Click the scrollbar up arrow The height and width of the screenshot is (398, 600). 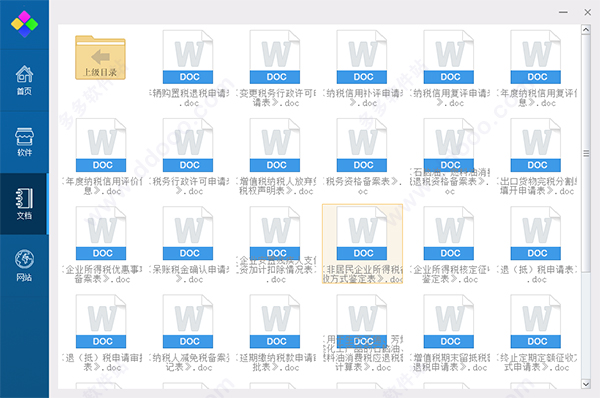pyautogui.click(x=585, y=29)
